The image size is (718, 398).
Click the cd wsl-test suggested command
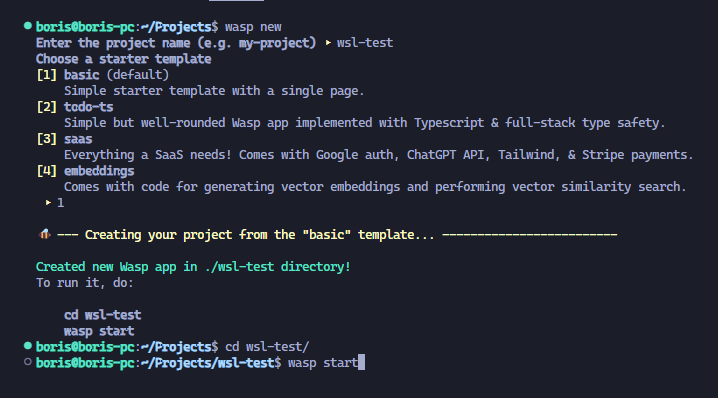103,315
